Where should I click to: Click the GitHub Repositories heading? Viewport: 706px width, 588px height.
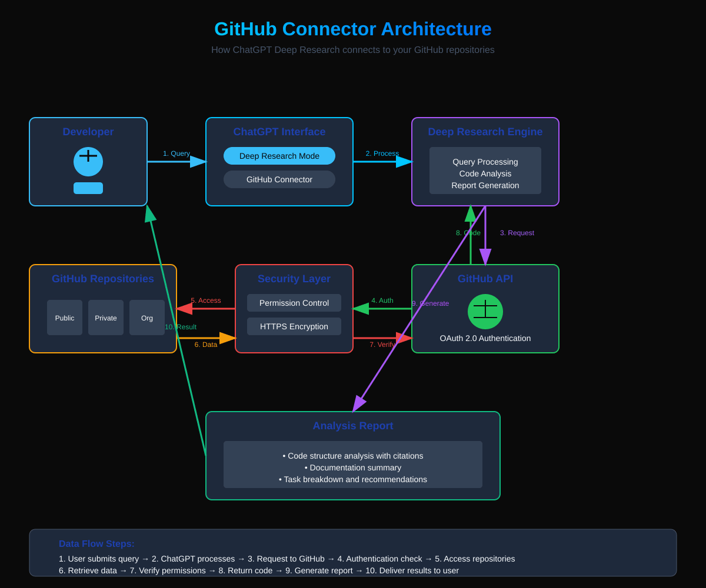coord(103,279)
